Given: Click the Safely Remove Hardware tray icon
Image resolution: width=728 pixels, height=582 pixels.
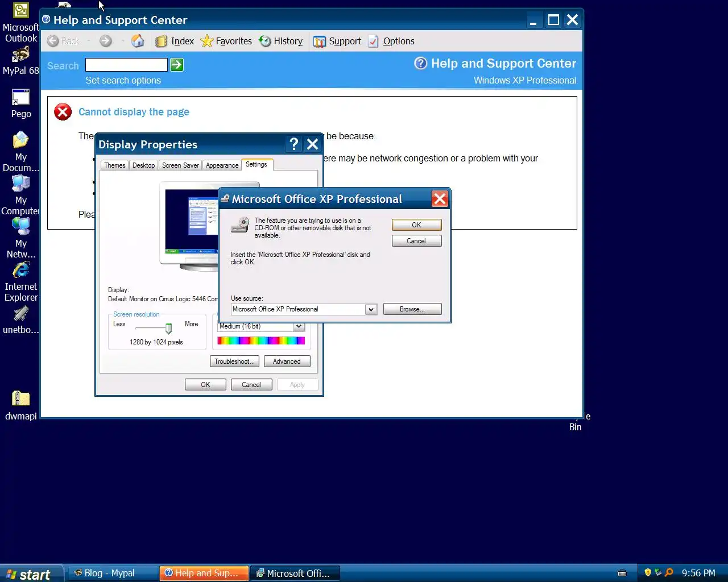Looking at the screenshot, I should (658, 572).
